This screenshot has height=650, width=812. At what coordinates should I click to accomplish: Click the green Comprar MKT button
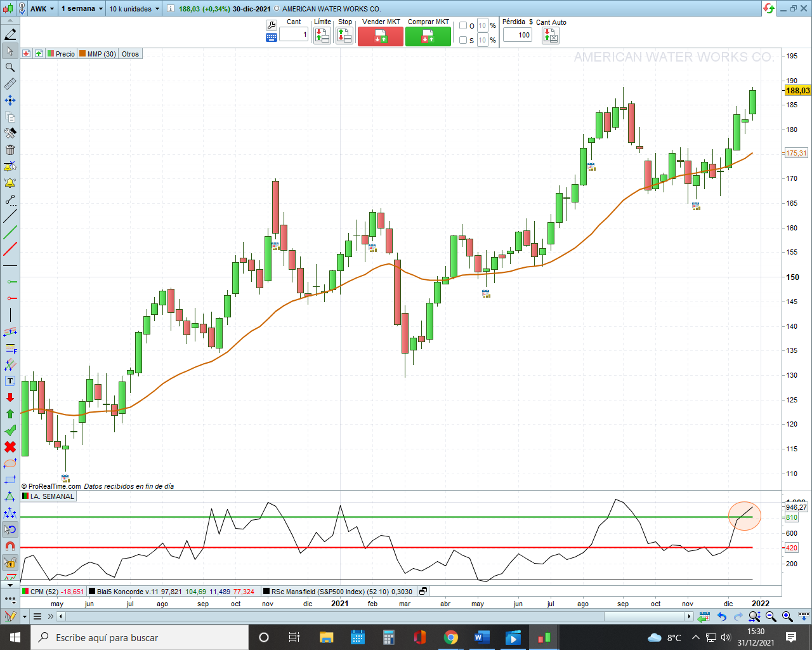point(428,36)
